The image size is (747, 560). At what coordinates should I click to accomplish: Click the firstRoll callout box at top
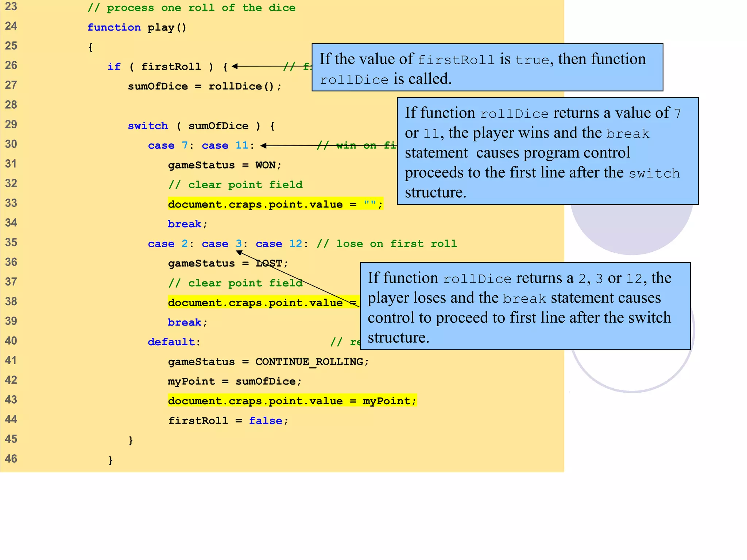click(487, 67)
